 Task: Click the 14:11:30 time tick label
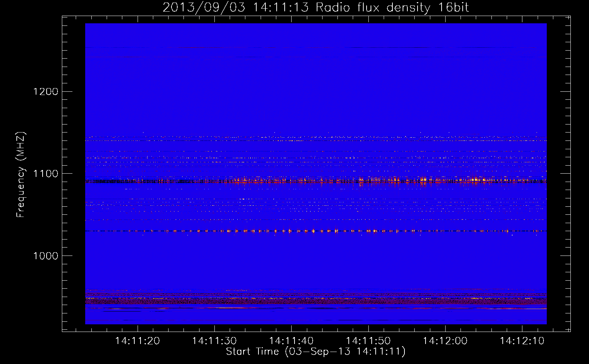click(214, 341)
